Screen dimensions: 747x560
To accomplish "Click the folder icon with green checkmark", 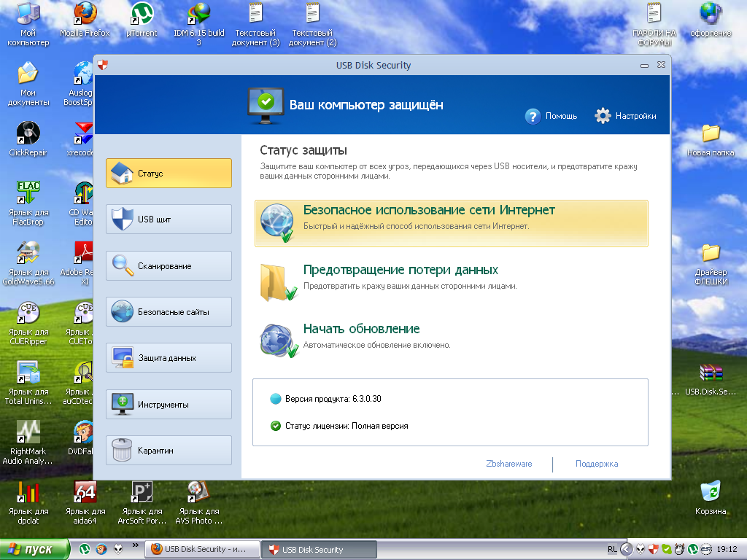I will tap(278, 283).
